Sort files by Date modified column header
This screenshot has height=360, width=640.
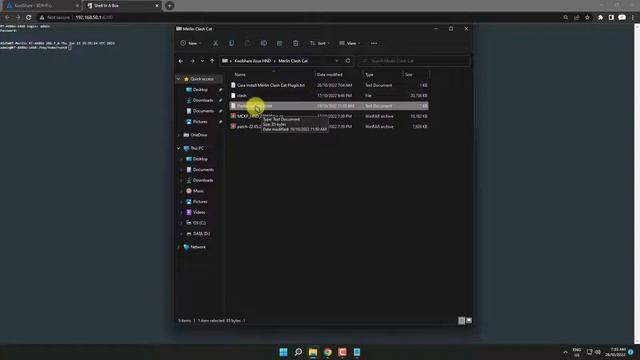[330, 75]
